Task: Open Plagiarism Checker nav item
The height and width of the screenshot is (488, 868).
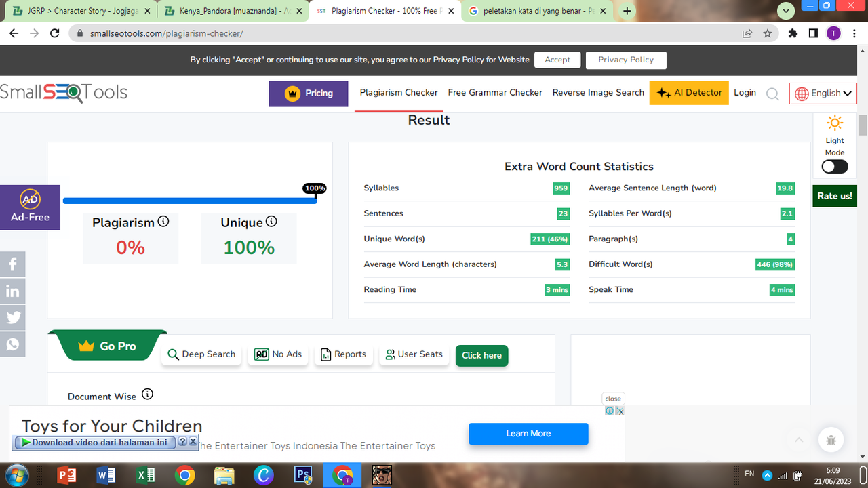Action: (x=399, y=93)
